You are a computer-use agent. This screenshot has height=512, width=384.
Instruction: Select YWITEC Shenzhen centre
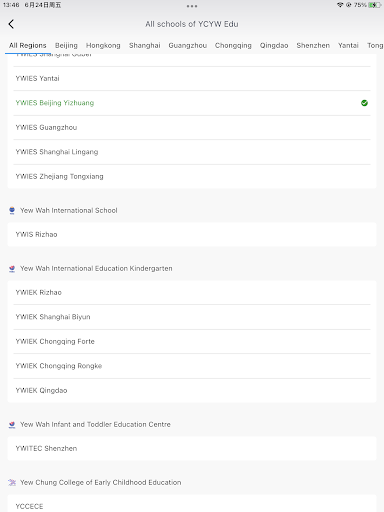[x=192, y=448]
